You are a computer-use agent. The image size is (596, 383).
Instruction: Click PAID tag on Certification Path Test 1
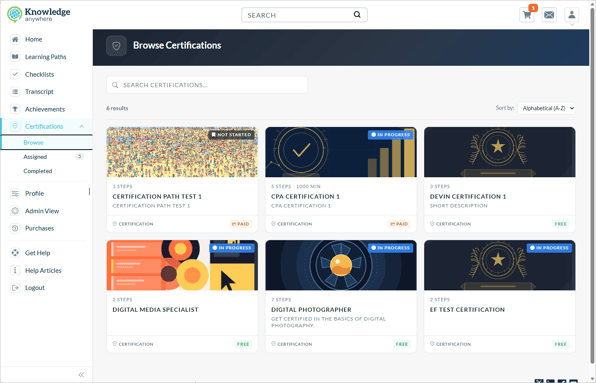[x=241, y=224]
